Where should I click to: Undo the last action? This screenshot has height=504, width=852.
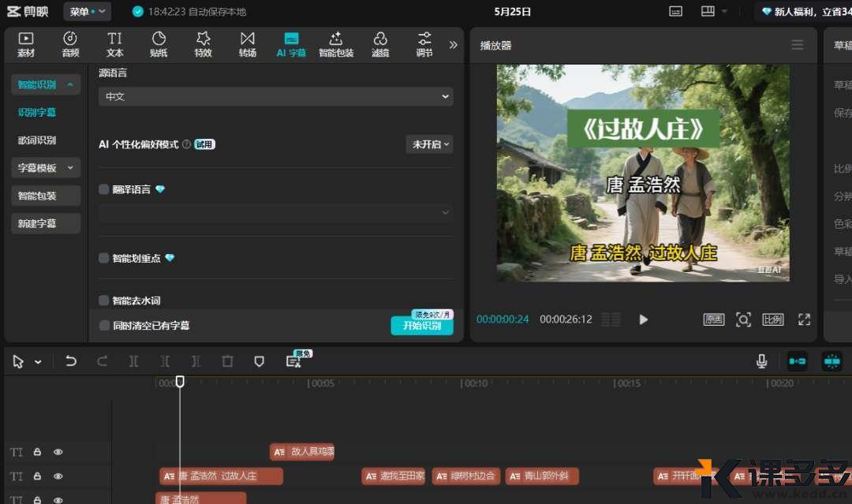71,361
